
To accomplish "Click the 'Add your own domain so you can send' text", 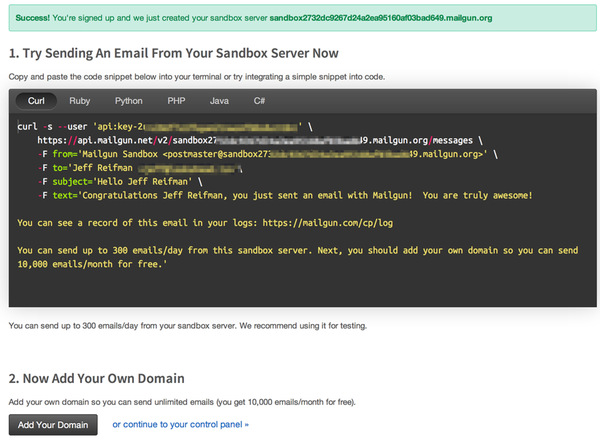I will [182, 402].
